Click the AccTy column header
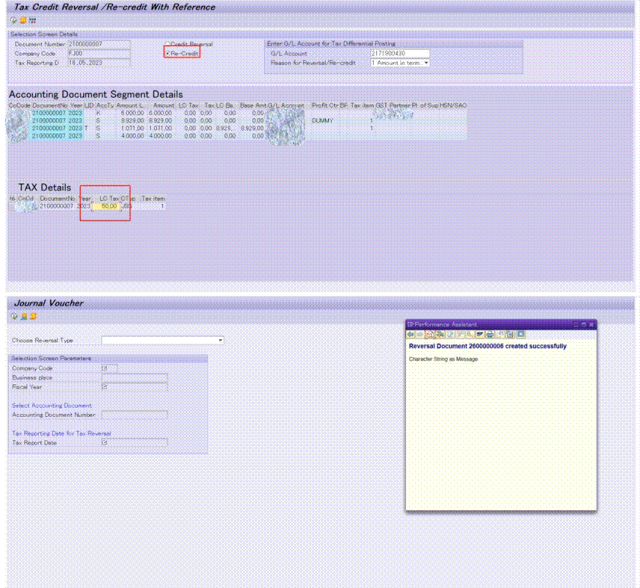Image resolution: width=640 pixels, height=588 pixels. pyautogui.click(x=105, y=105)
